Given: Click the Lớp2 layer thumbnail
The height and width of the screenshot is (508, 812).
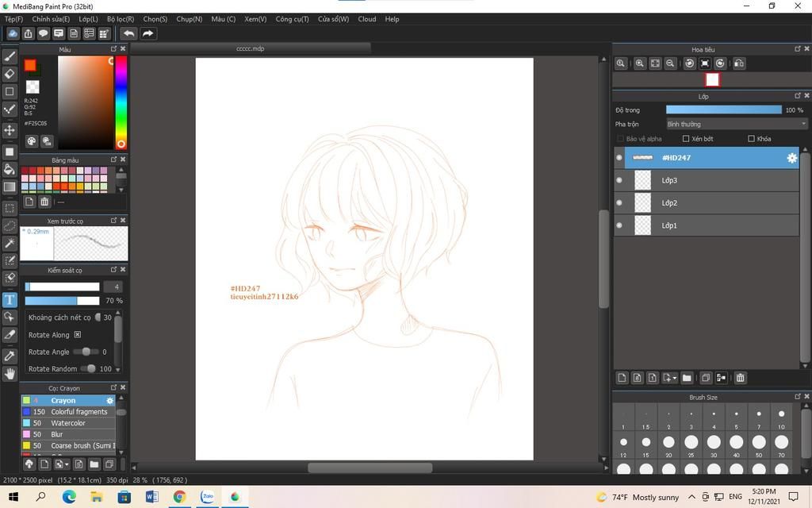Looking at the screenshot, I should tap(642, 202).
